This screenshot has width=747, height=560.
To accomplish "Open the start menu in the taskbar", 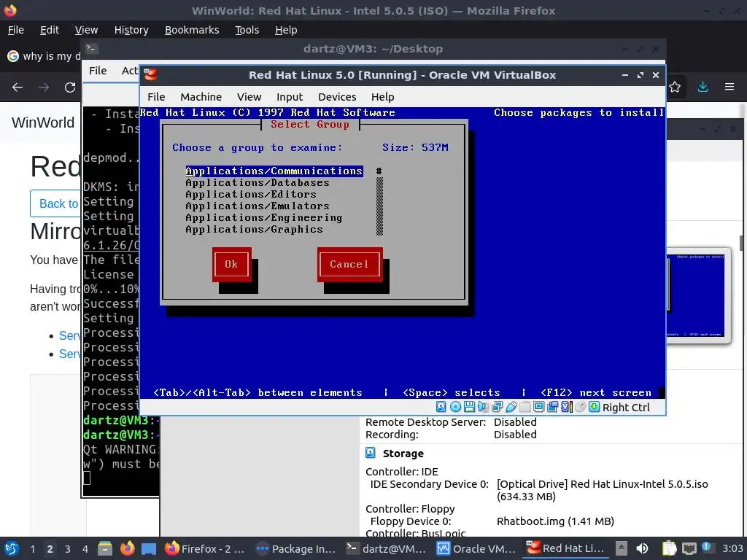I will pyautogui.click(x=12, y=548).
